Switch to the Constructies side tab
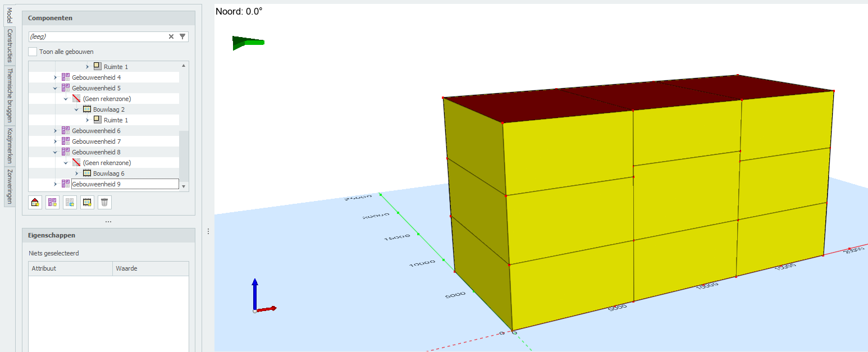The width and height of the screenshot is (868, 352). (10, 46)
